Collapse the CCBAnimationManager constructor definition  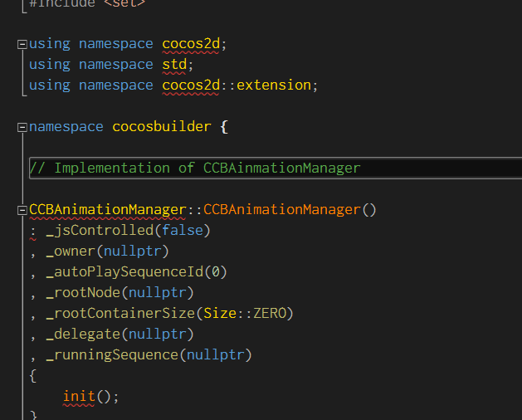[22, 210]
